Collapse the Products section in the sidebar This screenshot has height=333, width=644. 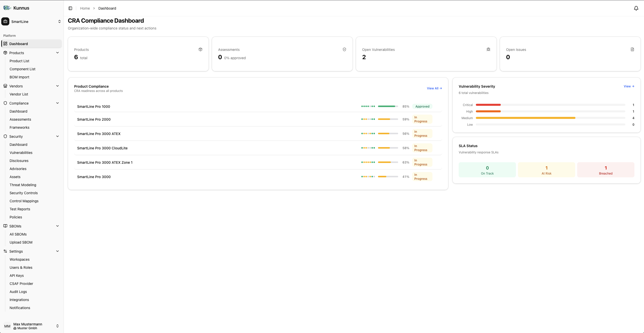pyautogui.click(x=57, y=52)
